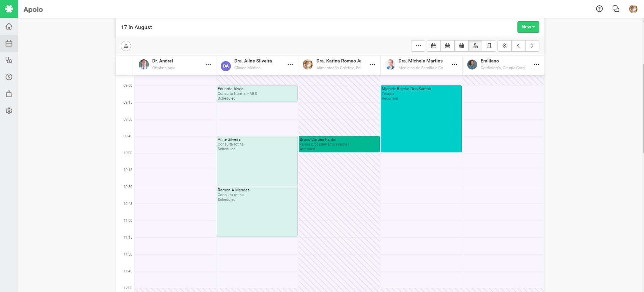Open options menu for Emiliano
644x292 pixels.
click(537, 64)
